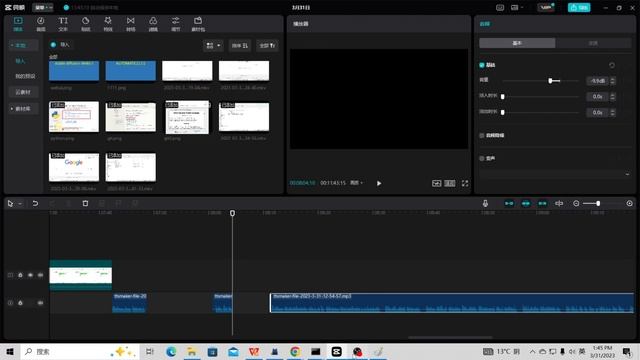640x360 pixels.
Task: Open Windows Start menu on taskbar
Action: click(x=10, y=351)
